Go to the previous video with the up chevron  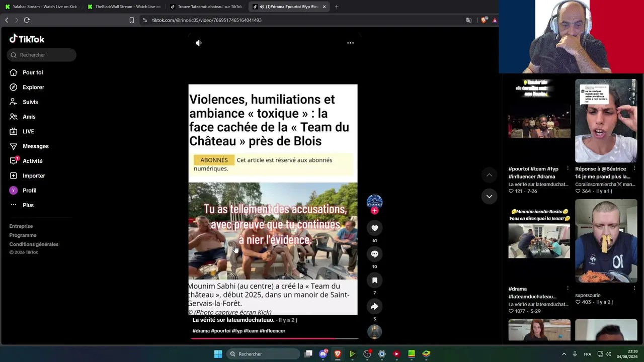click(489, 174)
